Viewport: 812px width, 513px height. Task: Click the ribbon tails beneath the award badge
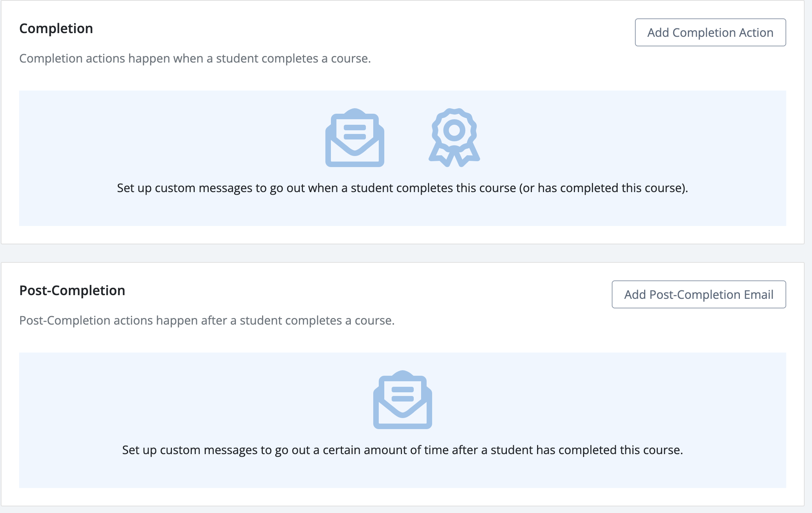[454, 156]
